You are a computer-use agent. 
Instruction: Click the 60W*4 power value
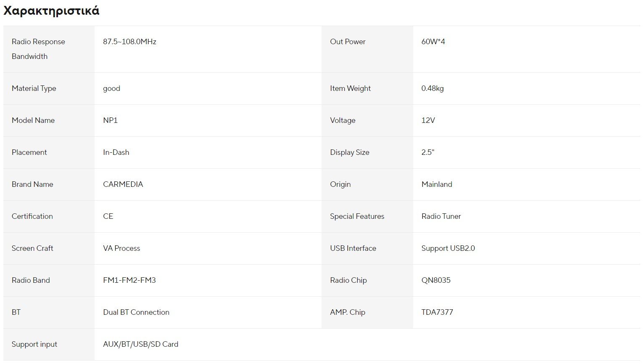click(433, 42)
